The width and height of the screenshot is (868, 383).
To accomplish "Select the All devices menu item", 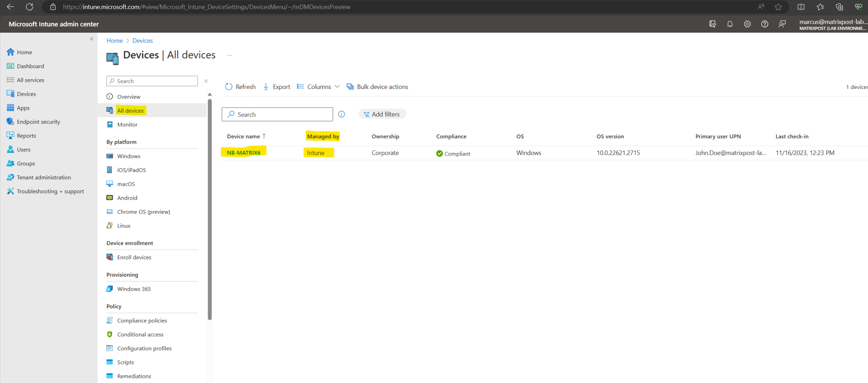I will [x=131, y=110].
